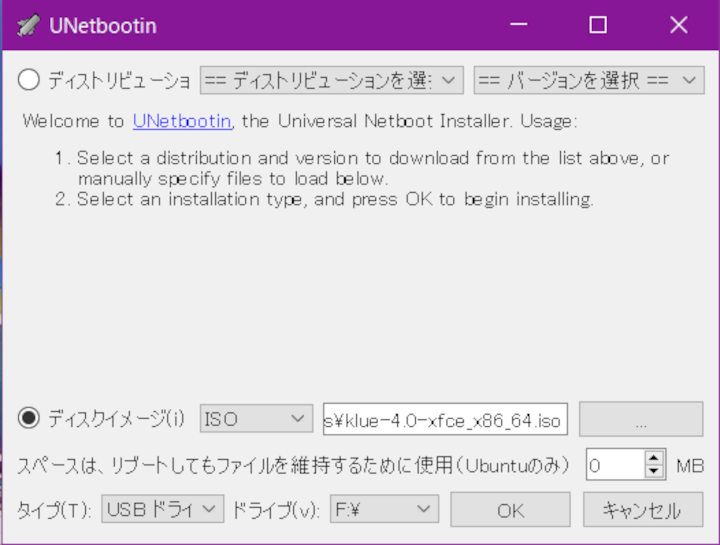Decrease persistent space with down arrow
The image size is (720, 545).
[654, 472]
